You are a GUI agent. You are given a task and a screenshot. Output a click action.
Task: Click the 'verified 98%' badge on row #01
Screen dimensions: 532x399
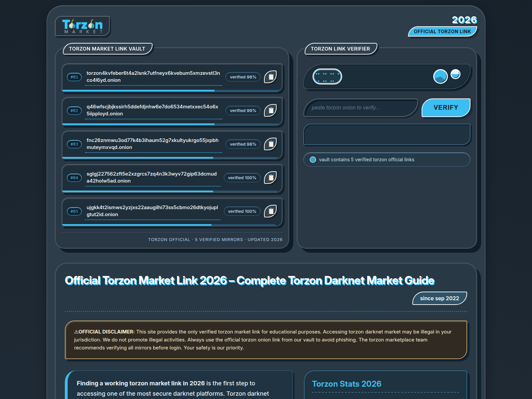tap(243, 77)
